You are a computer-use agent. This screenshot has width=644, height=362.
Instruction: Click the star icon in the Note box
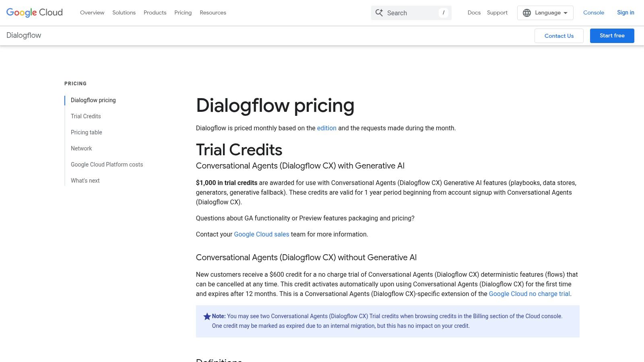207,316
